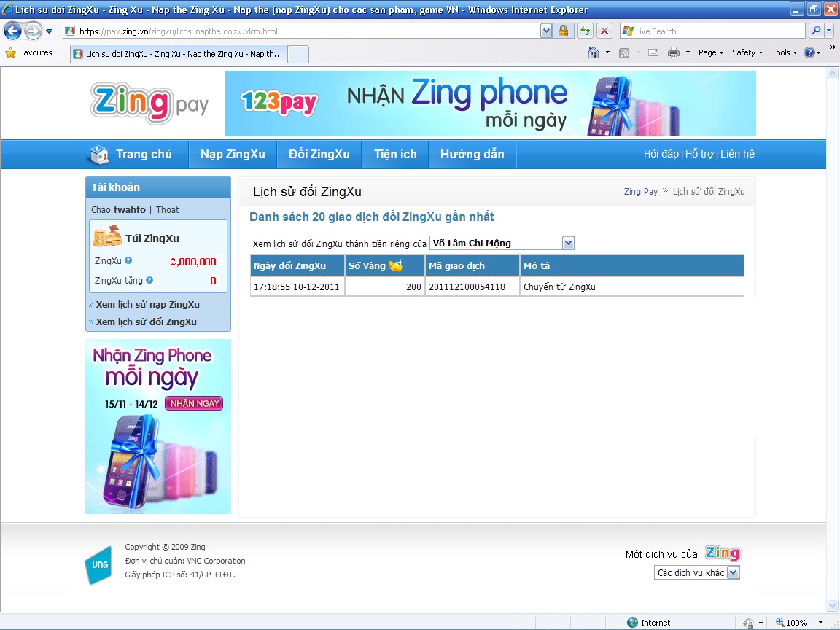Click the date cell 17:18:55 10-12-2011

(x=296, y=287)
